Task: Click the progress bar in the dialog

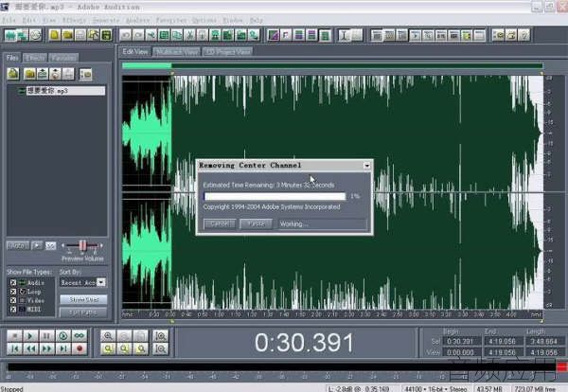Action: point(275,196)
